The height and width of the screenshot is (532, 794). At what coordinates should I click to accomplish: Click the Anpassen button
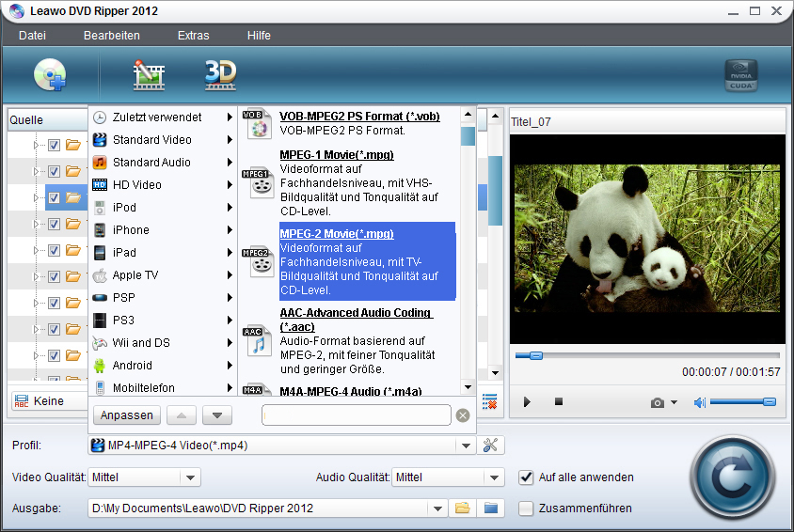(127, 415)
